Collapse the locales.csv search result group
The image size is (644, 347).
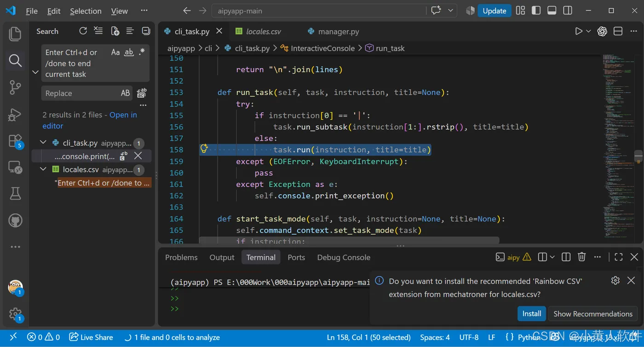pyautogui.click(x=43, y=169)
